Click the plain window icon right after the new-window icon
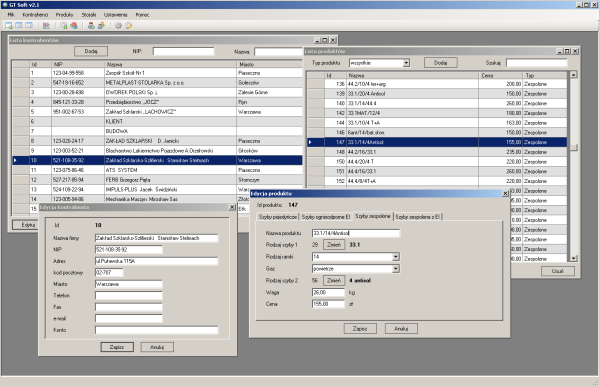The image size is (600, 387). [x=19, y=26]
